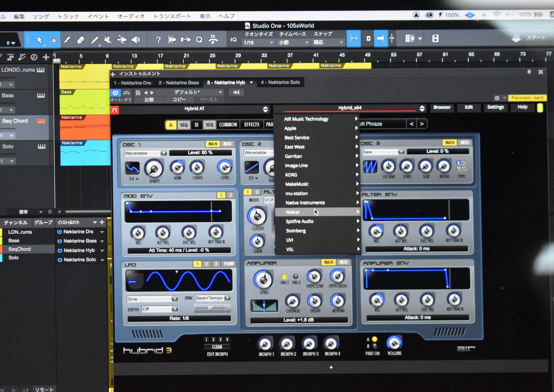Switch to Hybrid COMMON tab
The width and height of the screenshot is (554, 392).
point(228,125)
